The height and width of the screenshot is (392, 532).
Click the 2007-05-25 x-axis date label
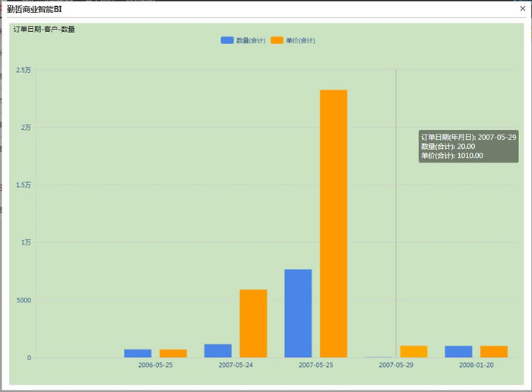point(316,365)
